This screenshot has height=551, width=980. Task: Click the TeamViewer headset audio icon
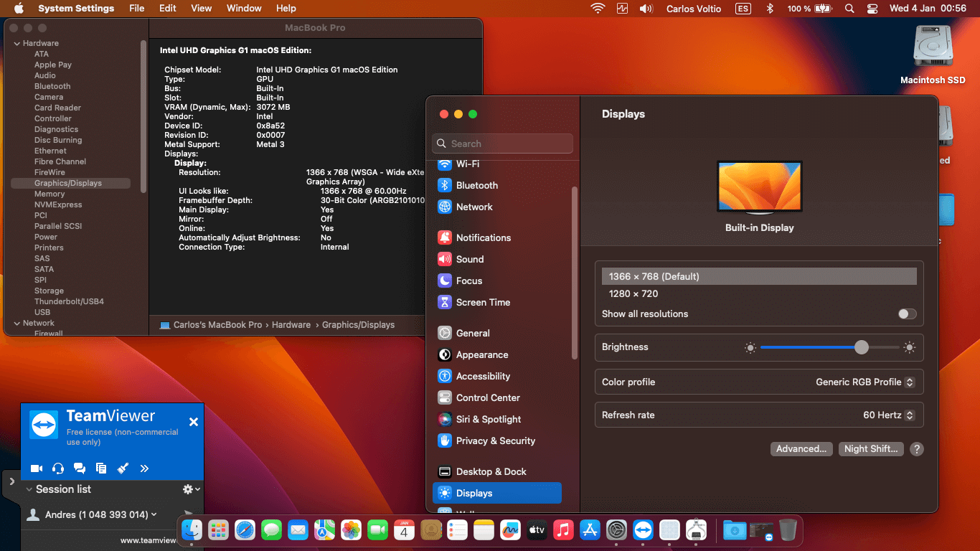click(x=58, y=468)
